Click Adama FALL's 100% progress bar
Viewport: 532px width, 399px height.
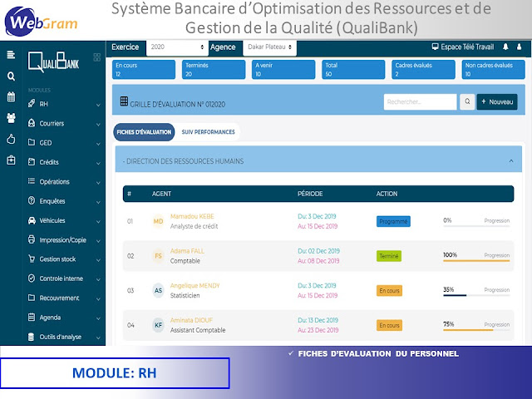(x=476, y=260)
